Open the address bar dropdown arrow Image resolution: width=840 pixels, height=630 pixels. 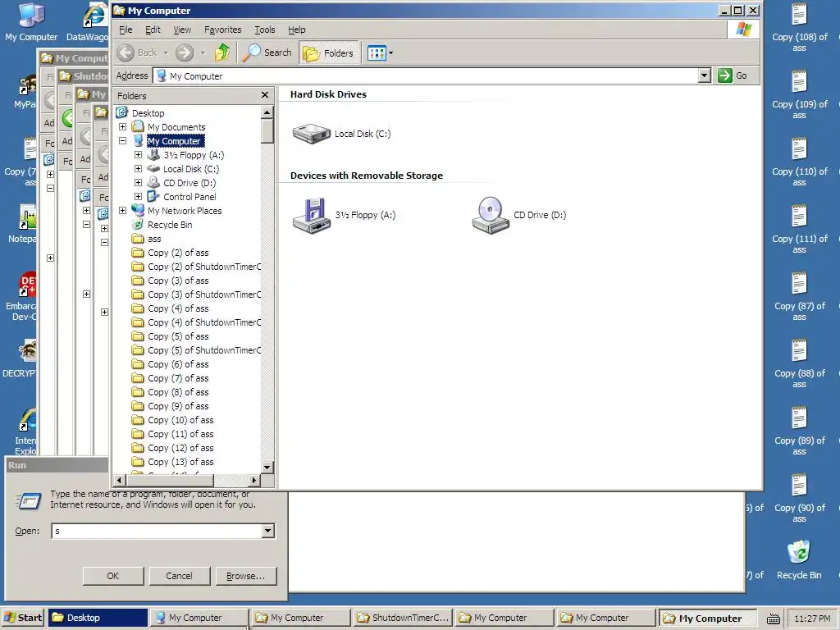(x=705, y=75)
